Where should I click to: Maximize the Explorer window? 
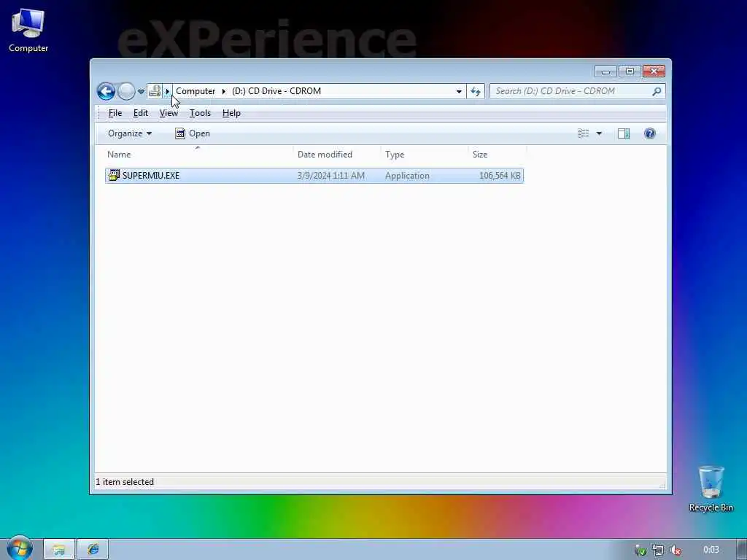point(630,71)
